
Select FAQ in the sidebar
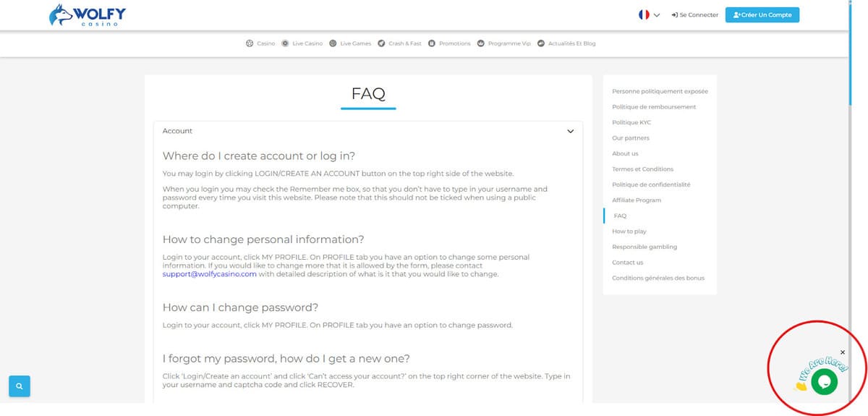coord(620,216)
